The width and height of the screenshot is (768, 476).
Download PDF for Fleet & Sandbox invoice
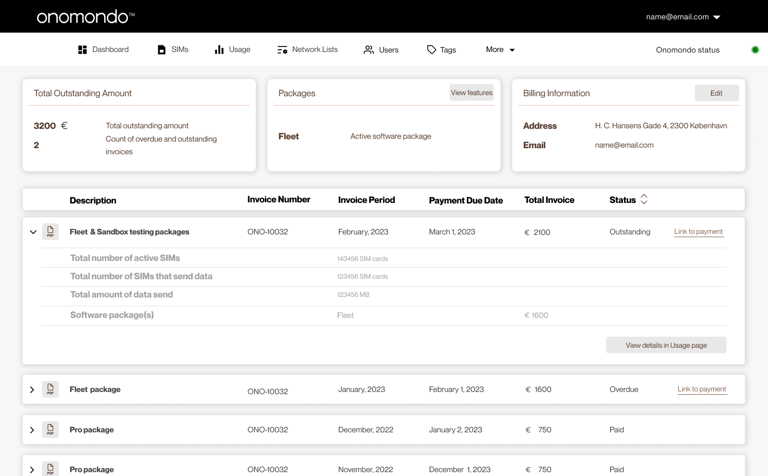pos(50,232)
